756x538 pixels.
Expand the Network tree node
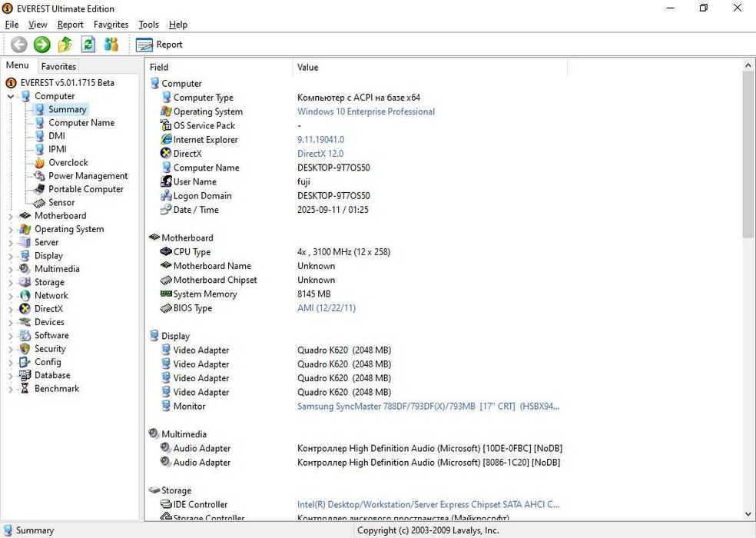(x=11, y=296)
